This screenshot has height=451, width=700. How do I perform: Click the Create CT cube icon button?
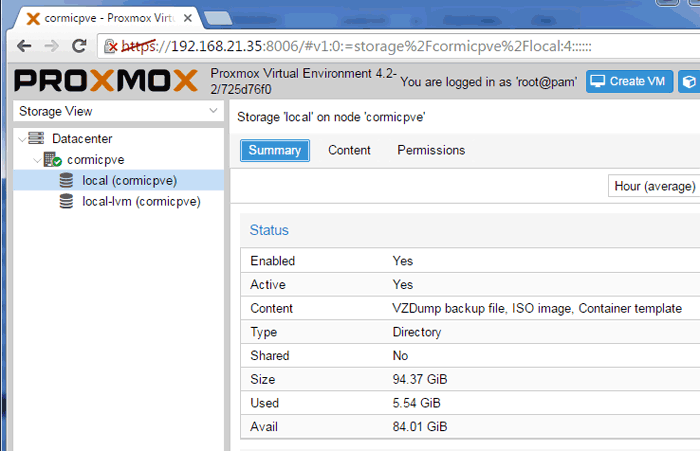[x=689, y=82]
